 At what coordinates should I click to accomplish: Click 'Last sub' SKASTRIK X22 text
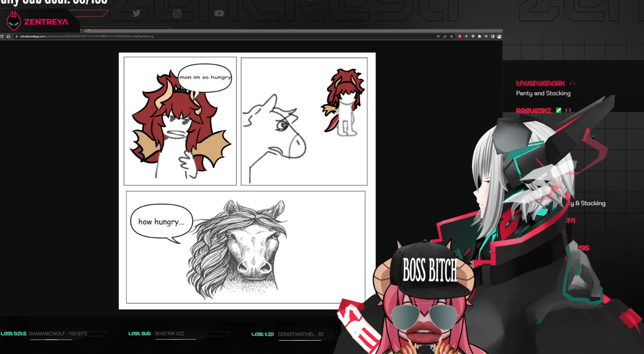click(169, 334)
